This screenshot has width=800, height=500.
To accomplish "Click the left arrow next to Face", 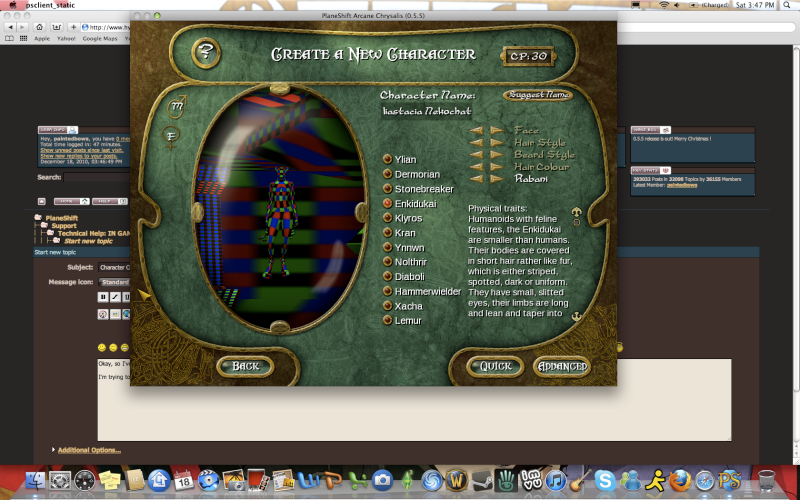I will [477, 130].
